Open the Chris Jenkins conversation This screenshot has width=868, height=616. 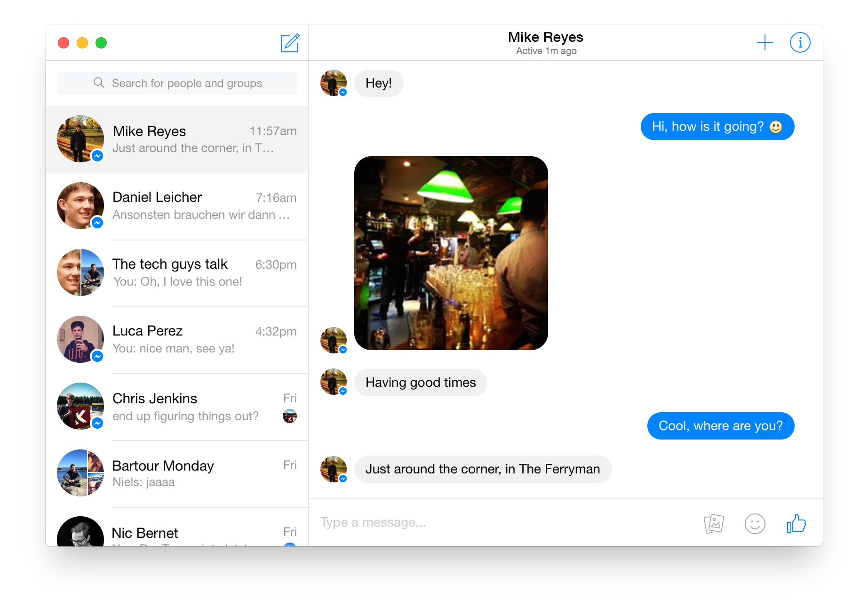[177, 407]
